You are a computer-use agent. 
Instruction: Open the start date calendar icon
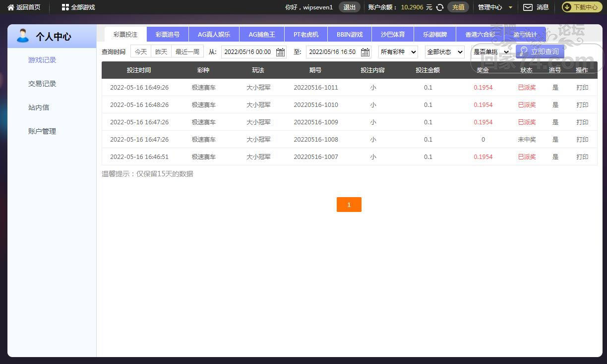click(x=280, y=52)
